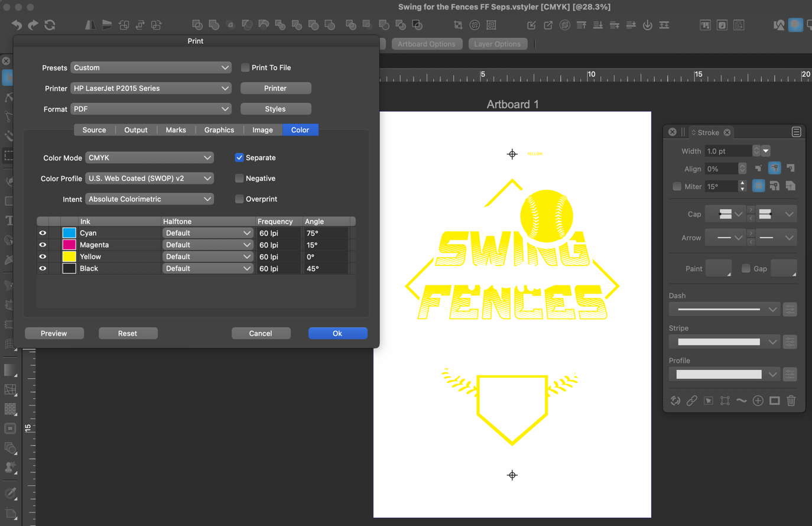812x526 pixels.
Task: Open Dash settings sliders icon
Action: pyautogui.click(x=790, y=309)
